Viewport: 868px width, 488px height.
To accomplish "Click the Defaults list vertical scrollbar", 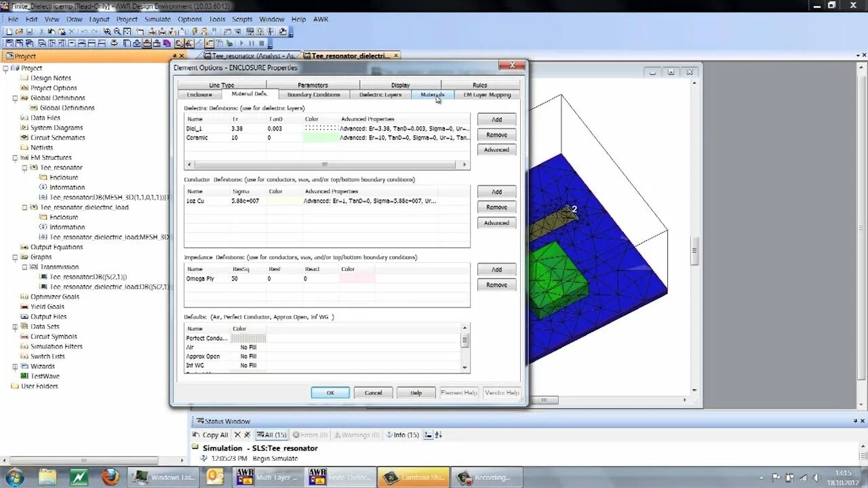I will pyautogui.click(x=465, y=348).
